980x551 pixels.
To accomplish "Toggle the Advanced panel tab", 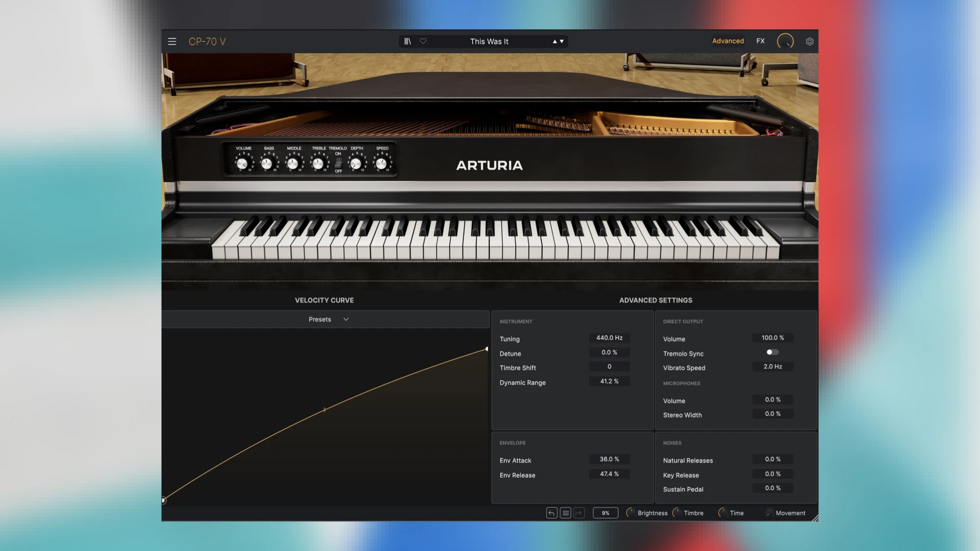I will (728, 41).
